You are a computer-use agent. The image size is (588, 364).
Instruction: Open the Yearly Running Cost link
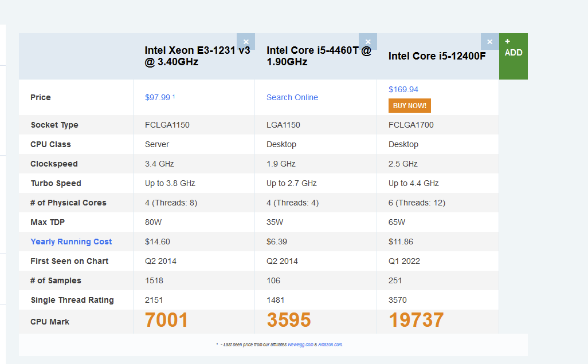coord(71,242)
